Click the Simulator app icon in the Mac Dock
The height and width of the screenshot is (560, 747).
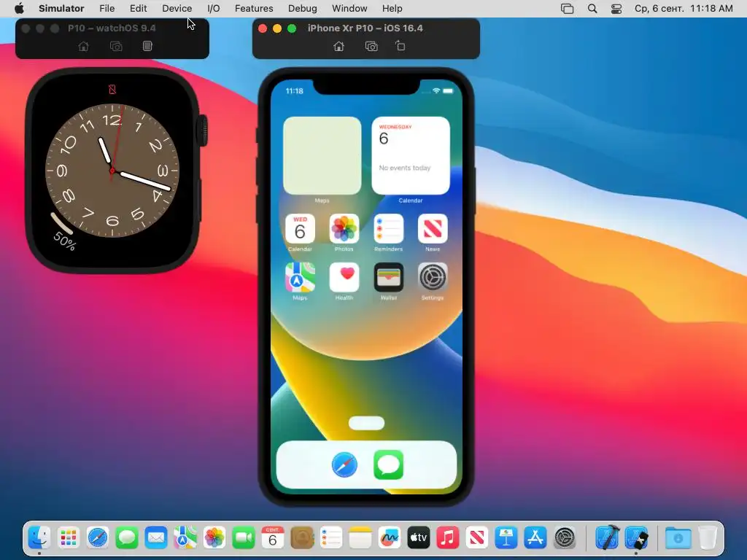[x=637, y=538]
